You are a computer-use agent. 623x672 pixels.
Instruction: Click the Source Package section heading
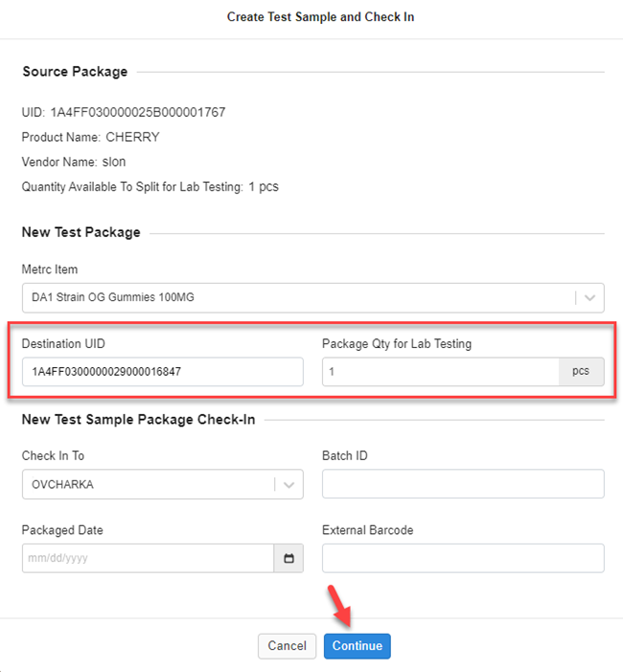tap(75, 71)
